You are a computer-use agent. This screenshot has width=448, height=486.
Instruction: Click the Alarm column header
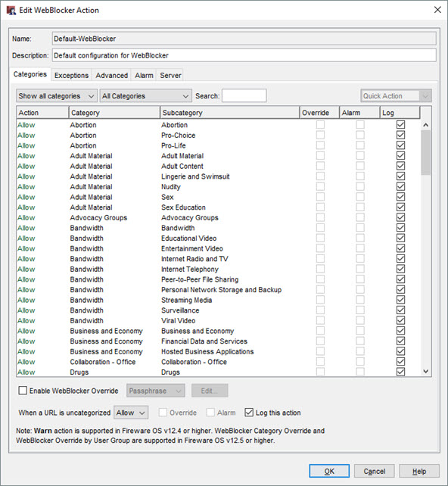[x=359, y=113]
